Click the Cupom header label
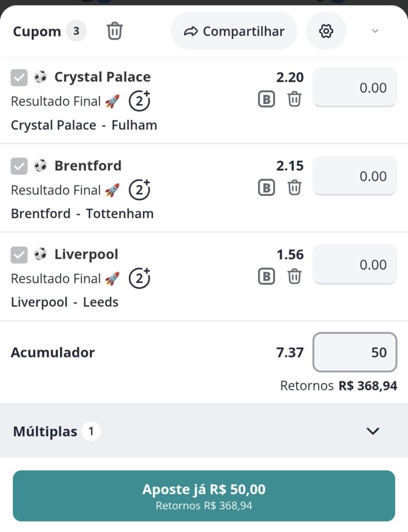This screenshot has height=532, width=408. [x=37, y=32]
